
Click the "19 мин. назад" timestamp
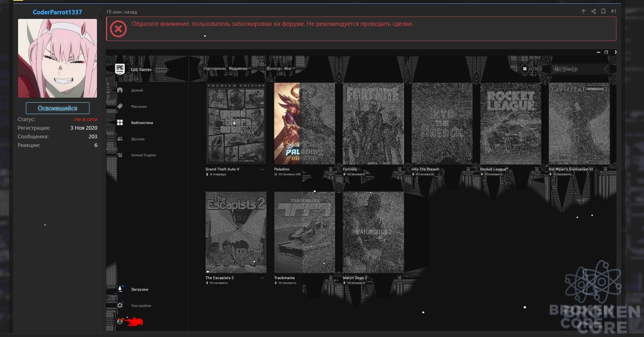(x=122, y=12)
